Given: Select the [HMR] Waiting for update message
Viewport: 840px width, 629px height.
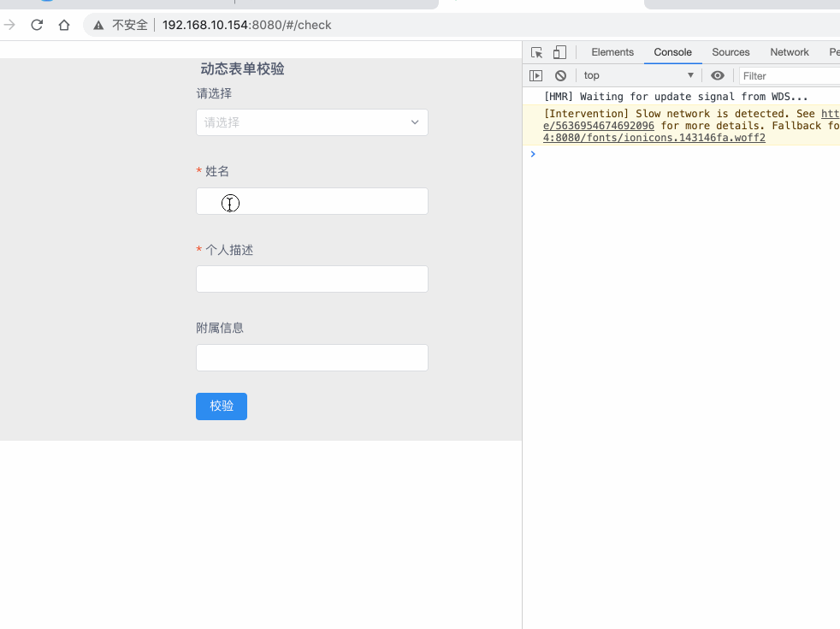Looking at the screenshot, I should pos(676,97).
